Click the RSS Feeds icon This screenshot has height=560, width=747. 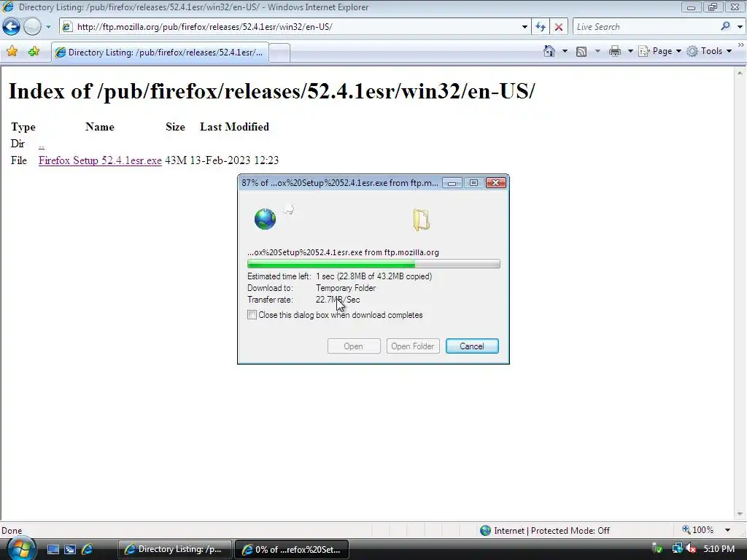(581, 52)
